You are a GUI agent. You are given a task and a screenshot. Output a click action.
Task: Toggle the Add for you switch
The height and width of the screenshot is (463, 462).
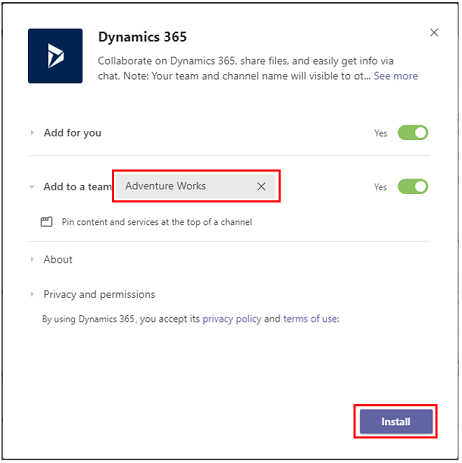[x=413, y=133]
